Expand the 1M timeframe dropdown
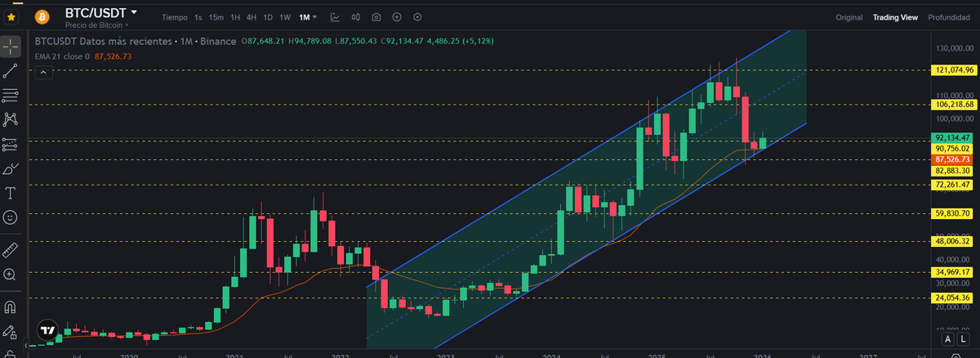Screen dimensions: 980x358 pos(309,17)
